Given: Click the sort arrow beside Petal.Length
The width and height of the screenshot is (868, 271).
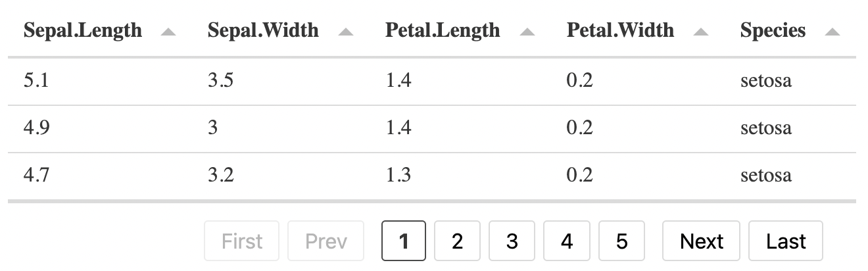Looking at the screenshot, I should (x=527, y=32).
